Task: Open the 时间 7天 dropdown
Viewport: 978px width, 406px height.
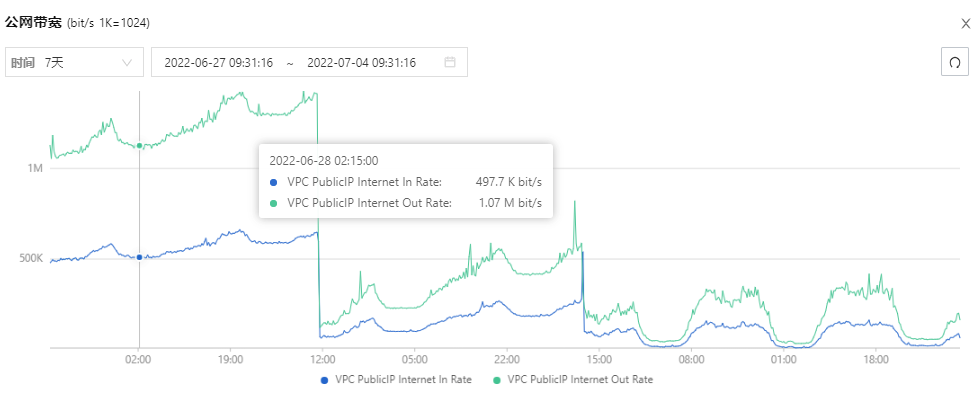Action: 74,62
